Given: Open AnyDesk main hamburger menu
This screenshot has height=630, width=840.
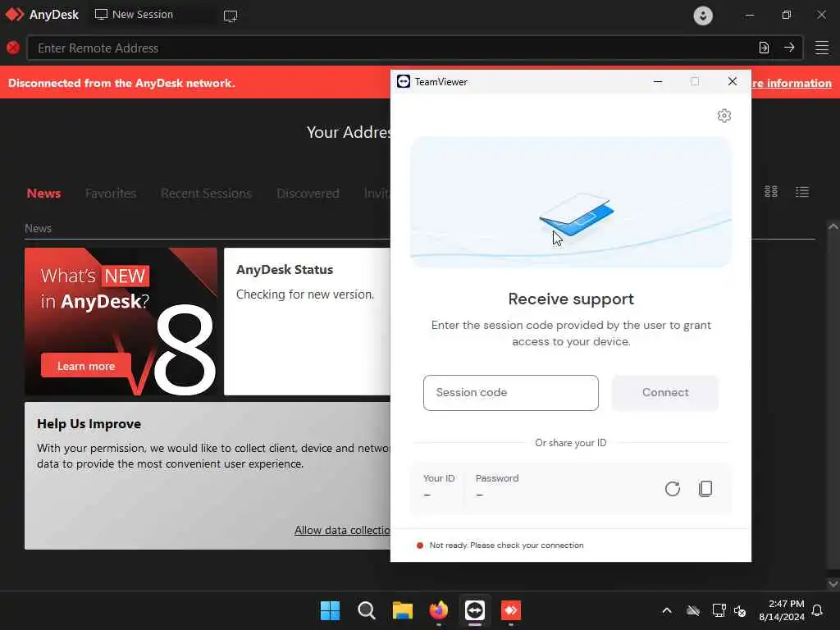Looking at the screenshot, I should 822,48.
